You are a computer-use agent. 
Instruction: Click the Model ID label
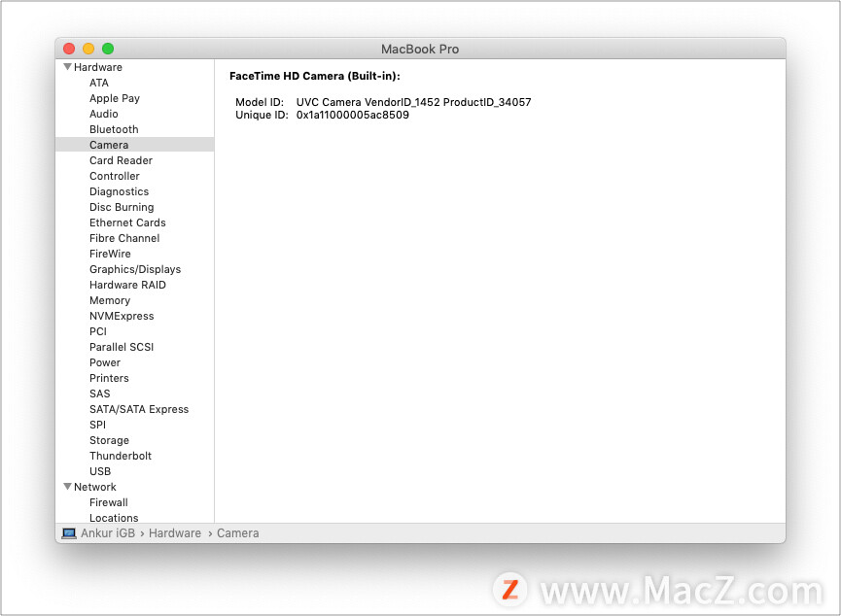tap(259, 102)
